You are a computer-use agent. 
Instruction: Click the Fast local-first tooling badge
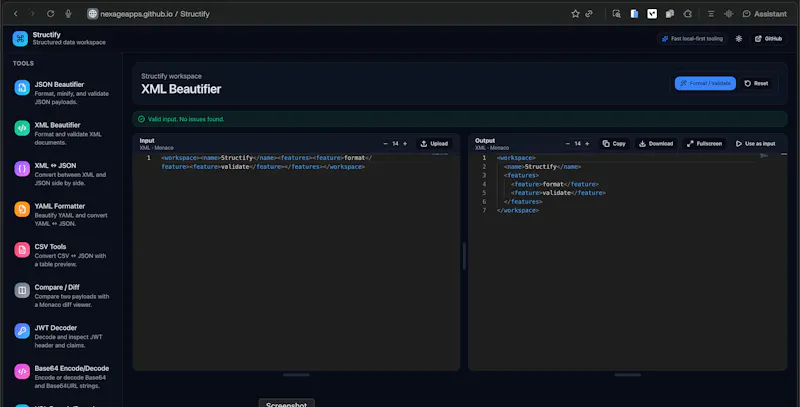coord(692,39)
